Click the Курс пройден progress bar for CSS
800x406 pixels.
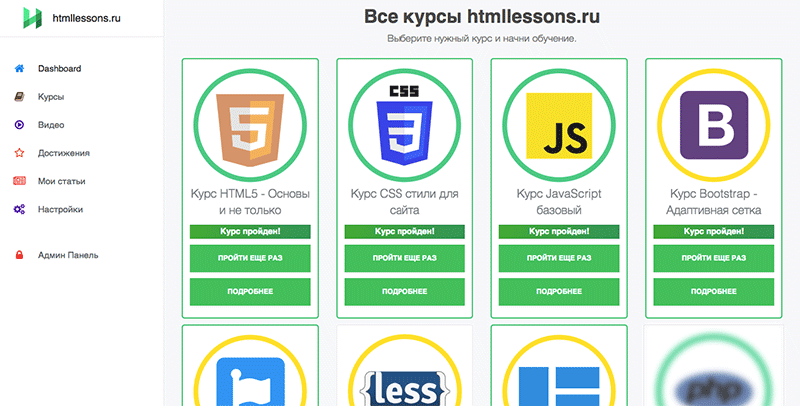pyautogui.click(x=404, y=231)
